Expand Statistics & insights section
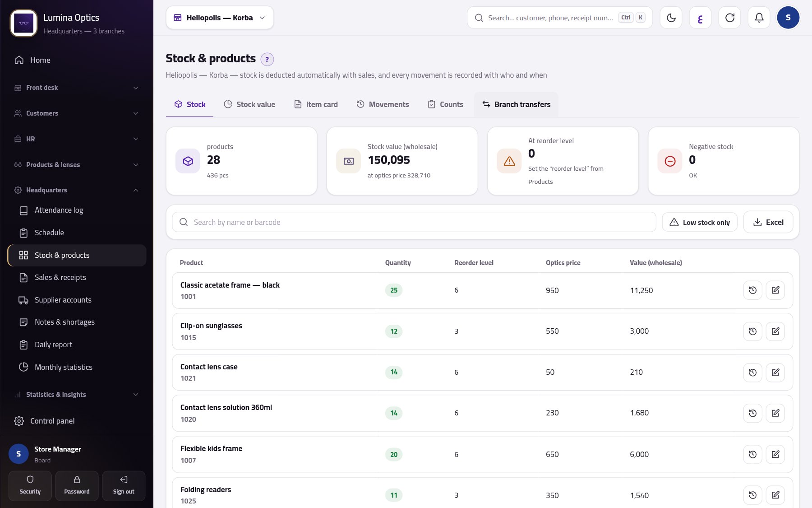812x508 pixels. (x=77, y=395)
